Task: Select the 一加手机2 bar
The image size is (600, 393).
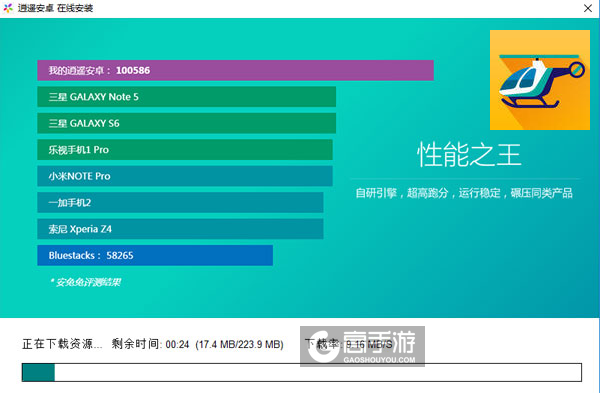Action: [180, 202]
